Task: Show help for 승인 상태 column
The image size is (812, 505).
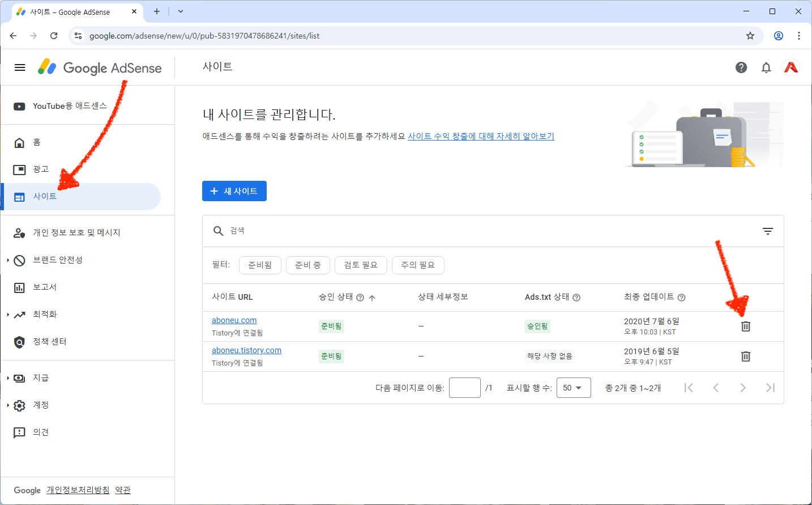Action: (x=360, y=298)
